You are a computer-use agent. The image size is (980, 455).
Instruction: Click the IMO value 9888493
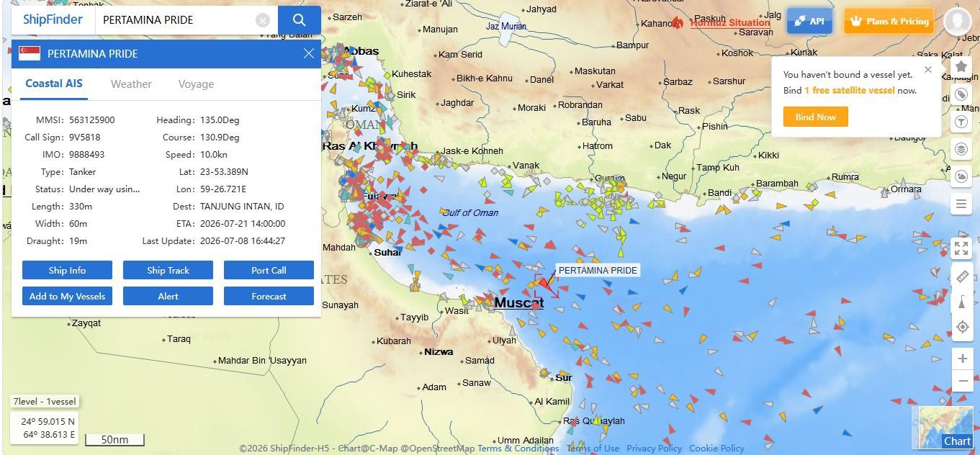click(x=87, y=155)
